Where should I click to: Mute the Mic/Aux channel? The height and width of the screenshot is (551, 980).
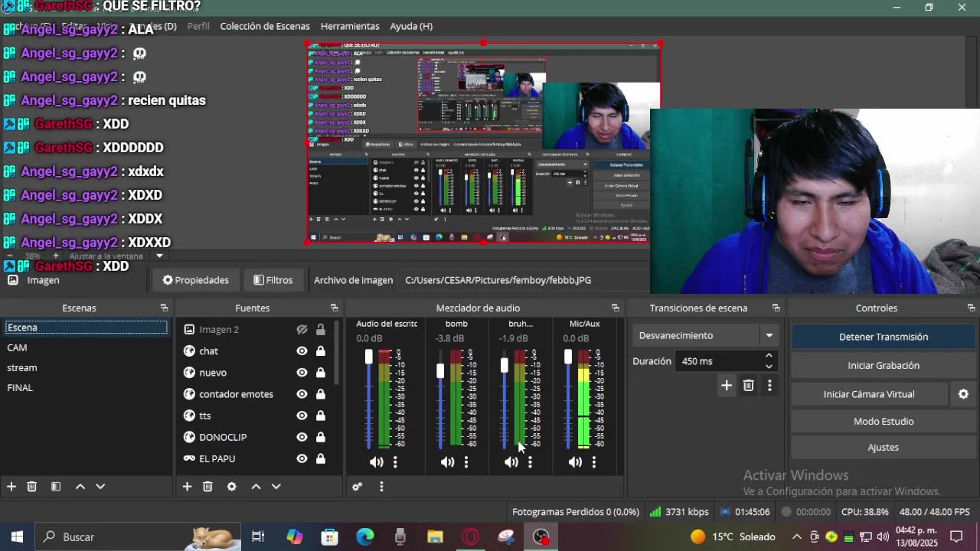[x=575, y=462]
